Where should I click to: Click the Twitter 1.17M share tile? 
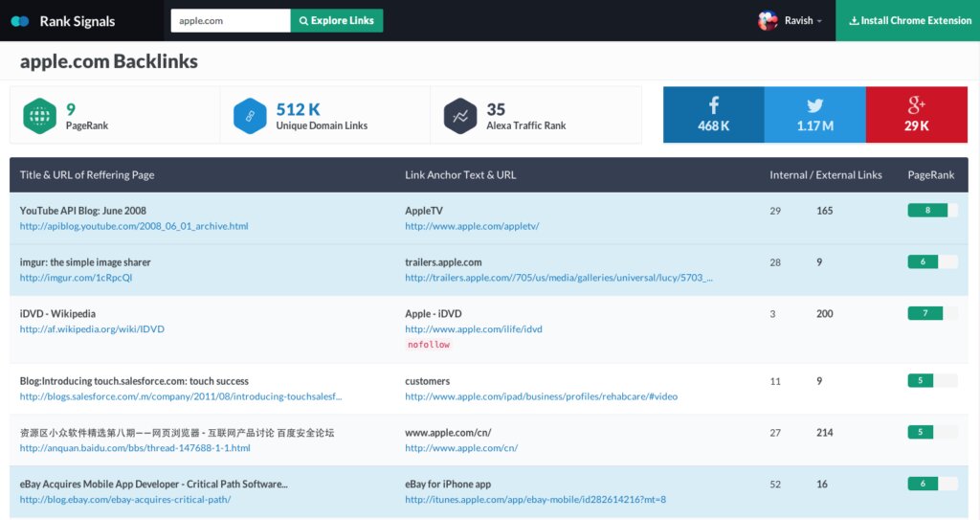pos(814,115)
